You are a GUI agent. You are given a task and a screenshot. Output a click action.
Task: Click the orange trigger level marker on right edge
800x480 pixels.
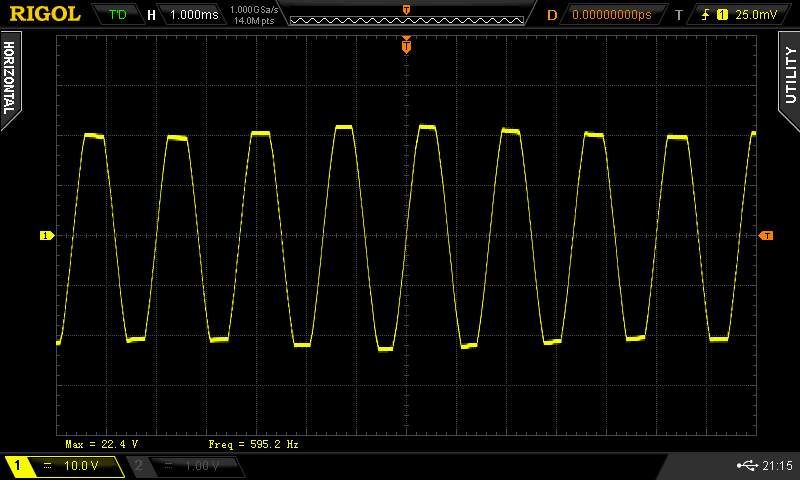(766, 236)
